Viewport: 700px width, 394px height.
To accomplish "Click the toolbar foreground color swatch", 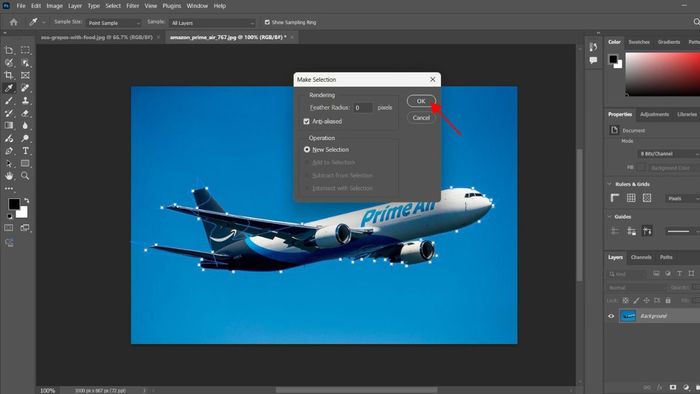I will (x=13, y=204).
